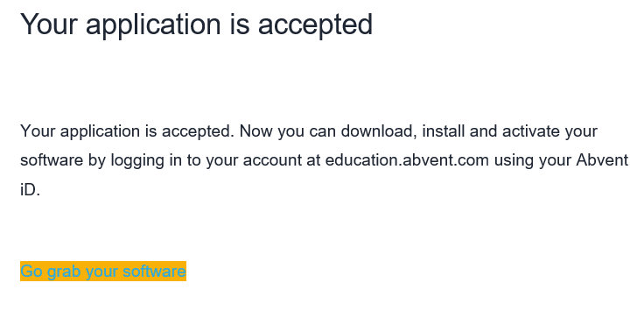Click 'Your' at the start of the body paragraph
The height and width of the screenshot is (318, 644).
coord(38,131)
